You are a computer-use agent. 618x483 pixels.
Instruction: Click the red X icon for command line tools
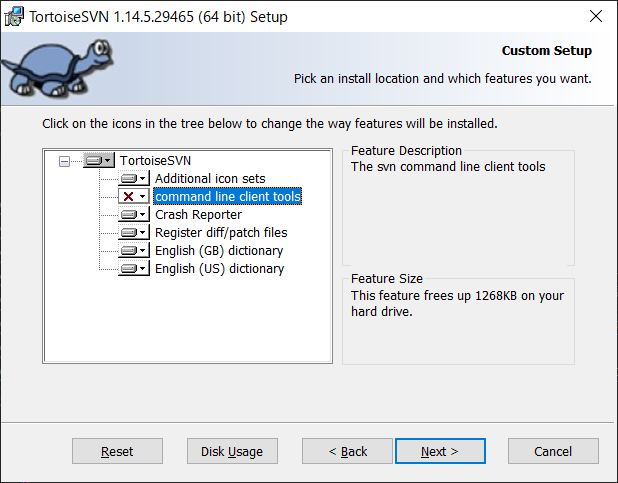click(x=128, y=196)
